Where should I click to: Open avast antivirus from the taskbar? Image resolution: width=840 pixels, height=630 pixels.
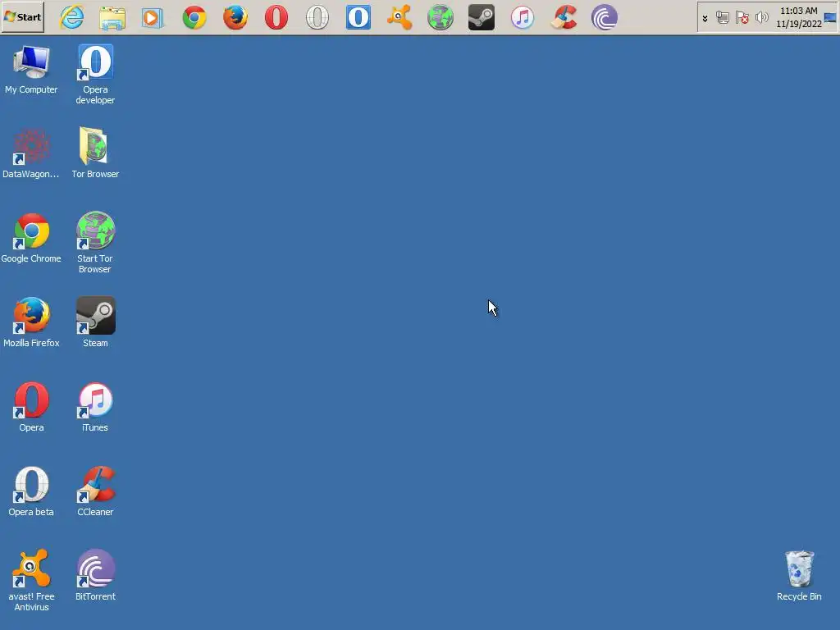pos(399,18)
